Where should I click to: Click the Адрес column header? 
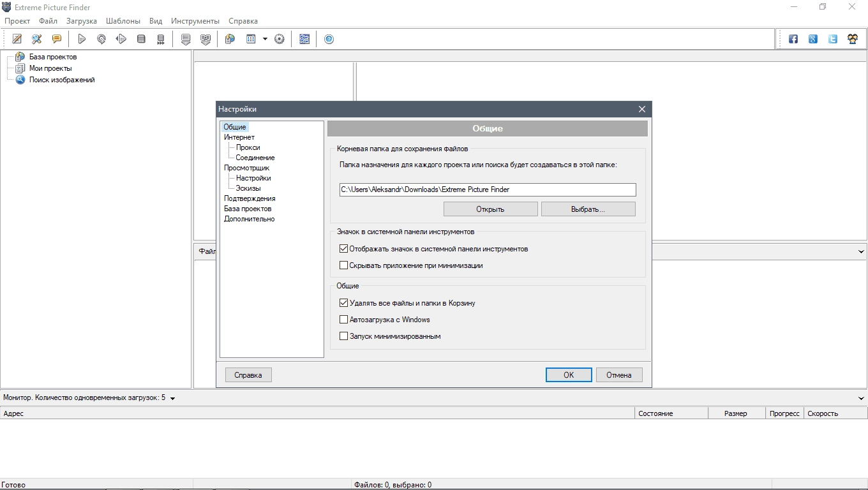318,413
